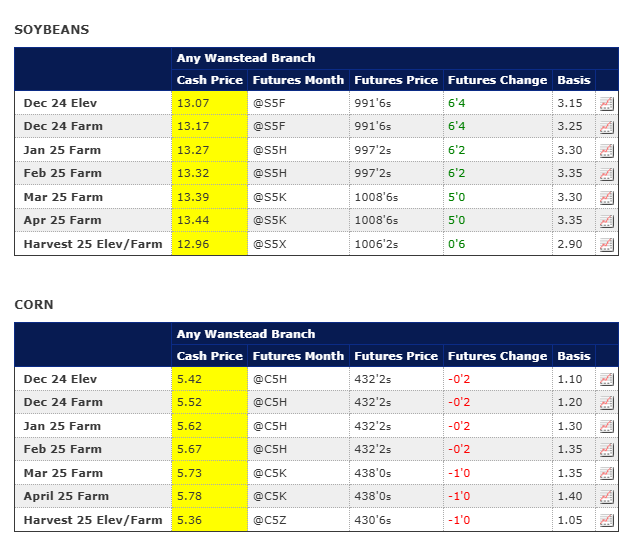This screenshot has width=638, height=542.
Task: Click the corn Futures Change column header
Action: 497,356
